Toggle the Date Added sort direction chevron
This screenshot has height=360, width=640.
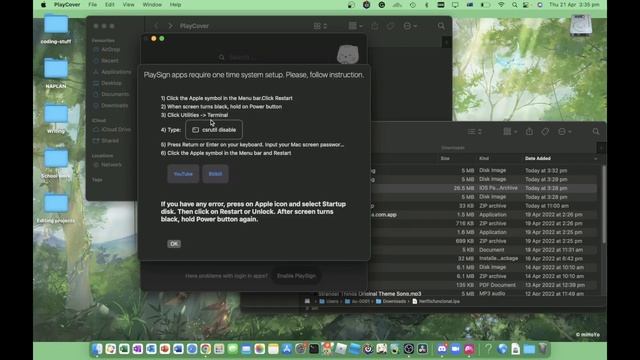[x=596, y=158]
